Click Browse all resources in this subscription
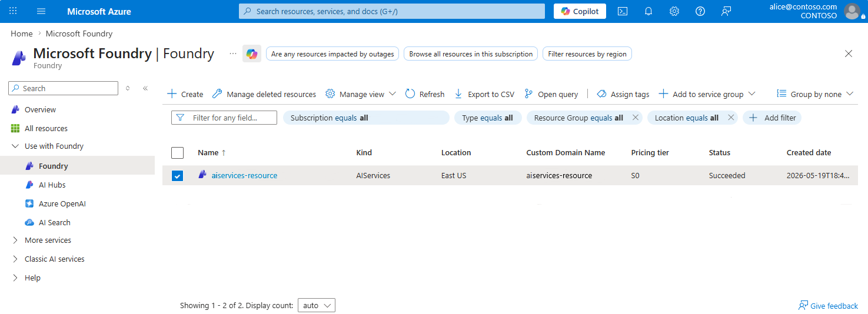Viewport: 868px width, 314px height. pyautogui.click(x=471, y=54)
